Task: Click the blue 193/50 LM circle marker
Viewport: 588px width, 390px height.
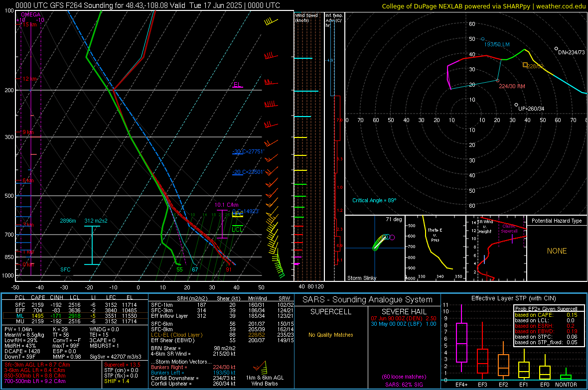Action: pyautogui.click(x=483, y=39)
